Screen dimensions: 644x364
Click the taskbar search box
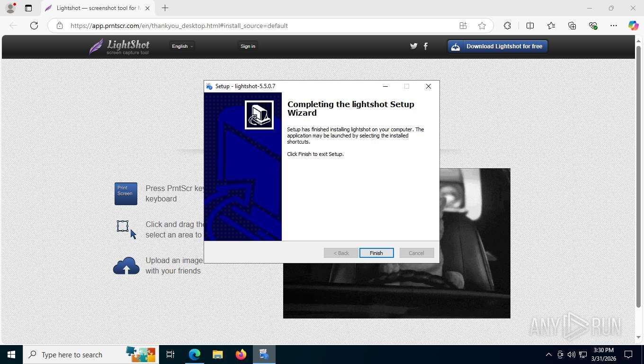tap(90, 355)
